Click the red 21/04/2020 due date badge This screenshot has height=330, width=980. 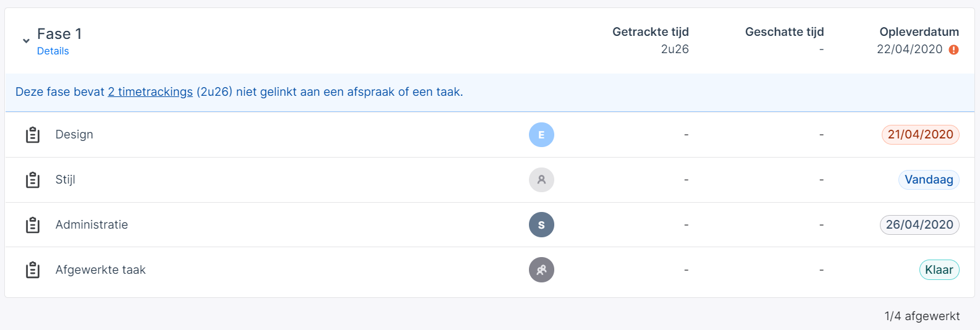[x=920, y=135]
